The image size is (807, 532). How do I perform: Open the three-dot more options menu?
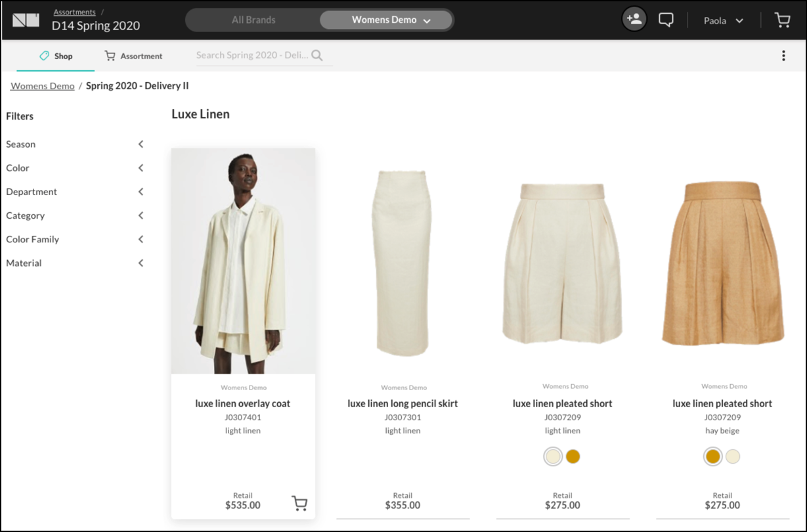tap(783, 56)
